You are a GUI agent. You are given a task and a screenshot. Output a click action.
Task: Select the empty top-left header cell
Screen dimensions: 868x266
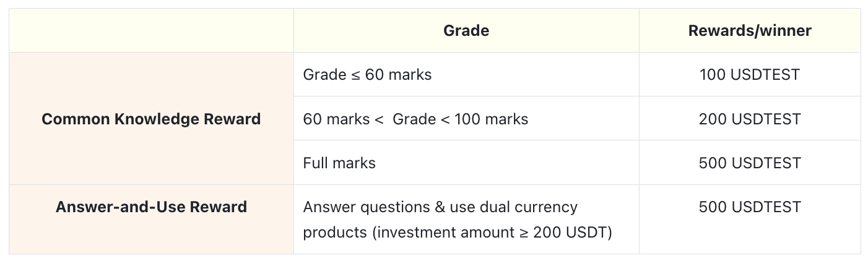[x=151, y=31]
